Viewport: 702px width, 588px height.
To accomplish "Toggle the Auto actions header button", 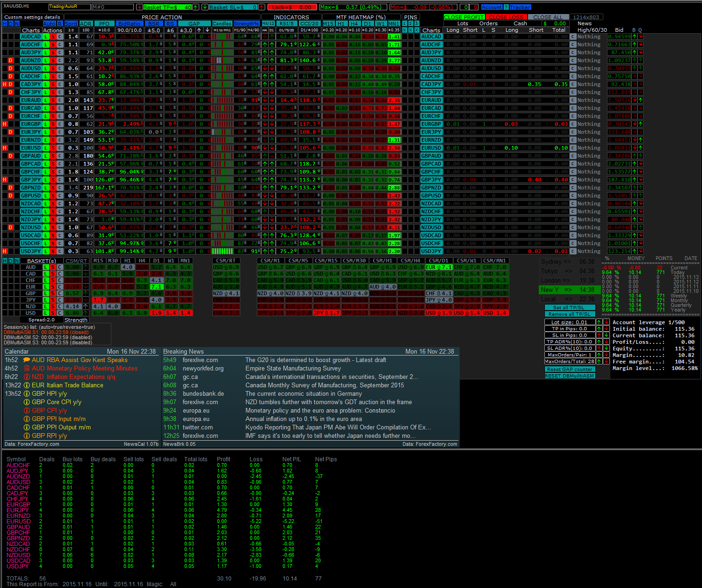I will 49,23.
